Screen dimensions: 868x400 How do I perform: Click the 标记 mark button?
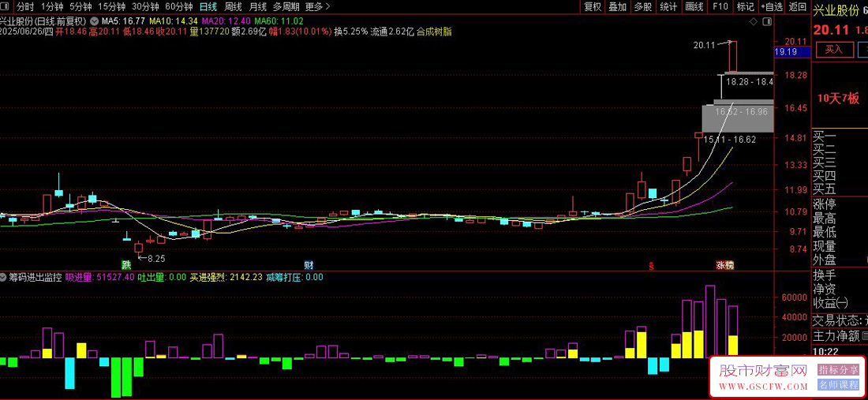point(745,7)
